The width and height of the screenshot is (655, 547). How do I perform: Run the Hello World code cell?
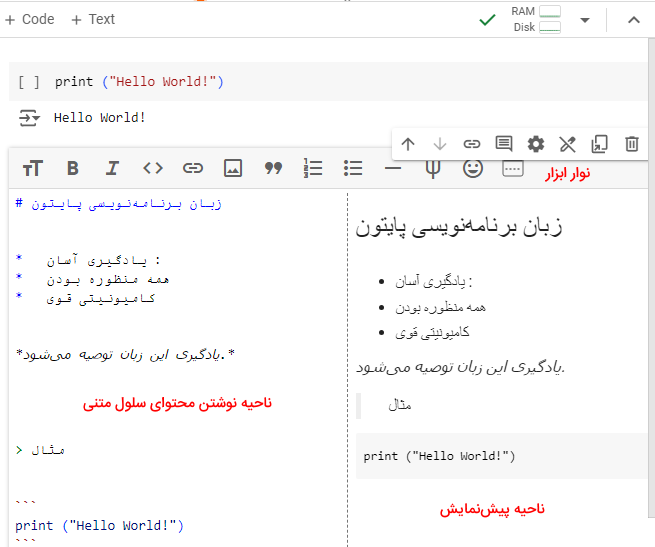(x=29, y=82)
